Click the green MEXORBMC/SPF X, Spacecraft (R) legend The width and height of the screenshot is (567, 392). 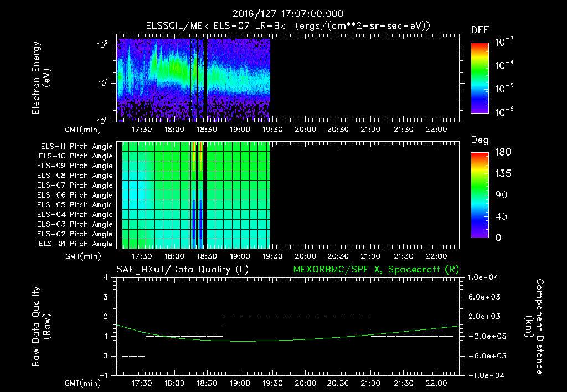(x=376, y=270)
